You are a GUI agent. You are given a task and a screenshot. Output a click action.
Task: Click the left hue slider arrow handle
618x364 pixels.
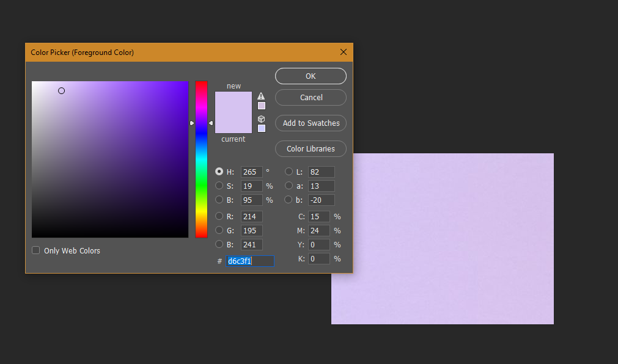point(192,123)
